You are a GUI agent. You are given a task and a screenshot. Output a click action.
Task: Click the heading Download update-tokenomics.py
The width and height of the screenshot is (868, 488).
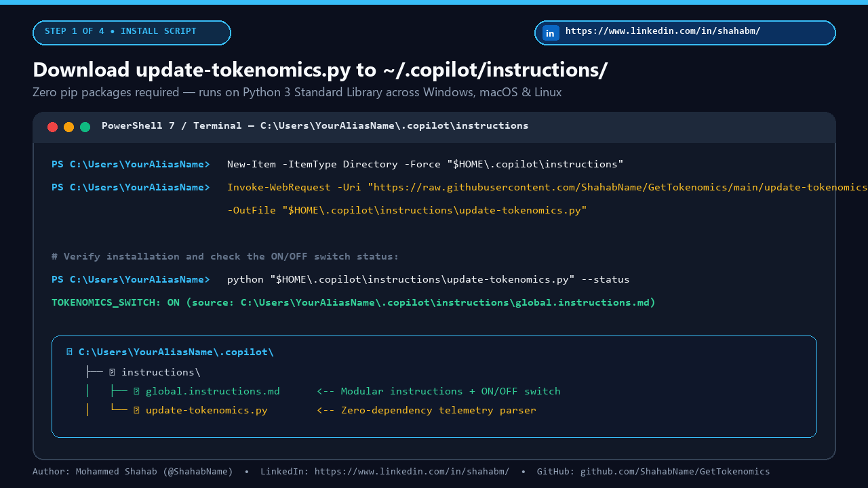pos(320,70)
